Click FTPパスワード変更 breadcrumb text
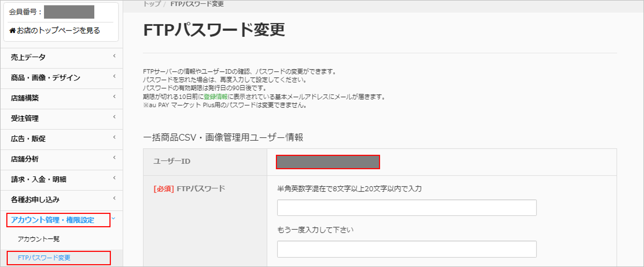 [x=197, y=4]
